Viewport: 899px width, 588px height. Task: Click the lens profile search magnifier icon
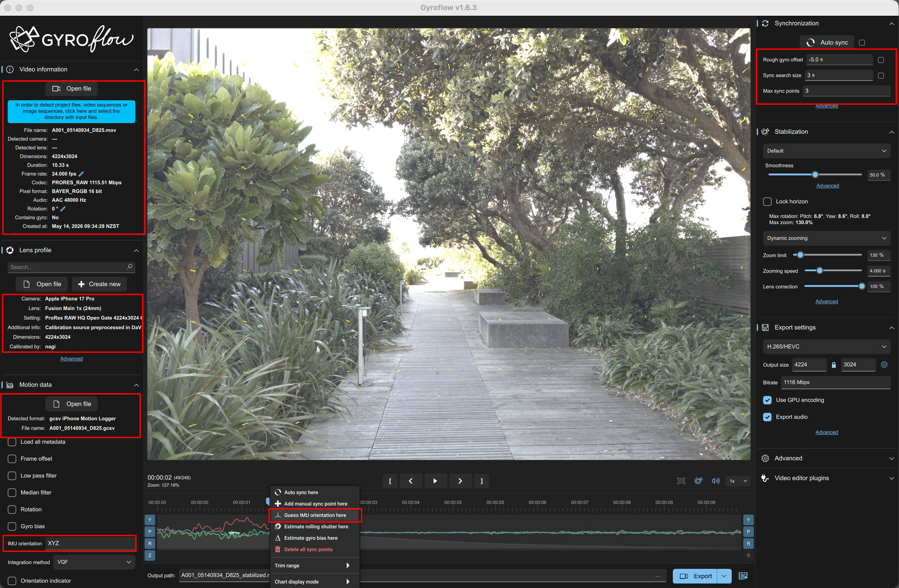(130, 267)
